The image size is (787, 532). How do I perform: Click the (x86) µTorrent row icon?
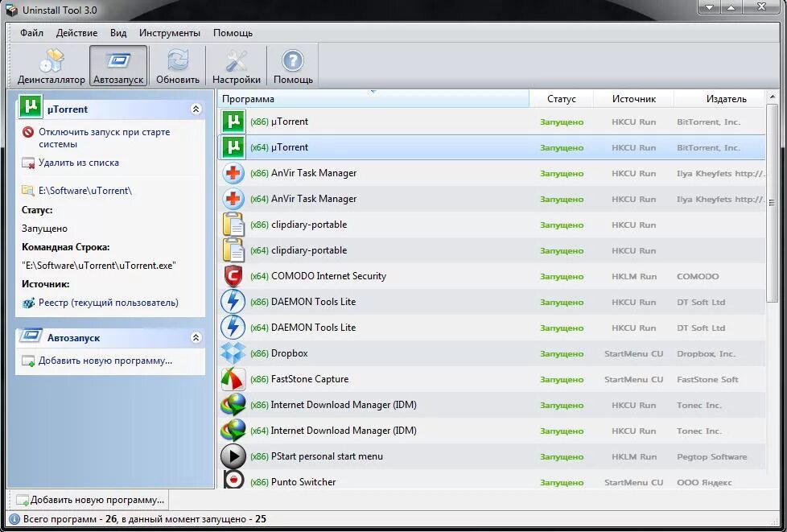click(233, 122)
